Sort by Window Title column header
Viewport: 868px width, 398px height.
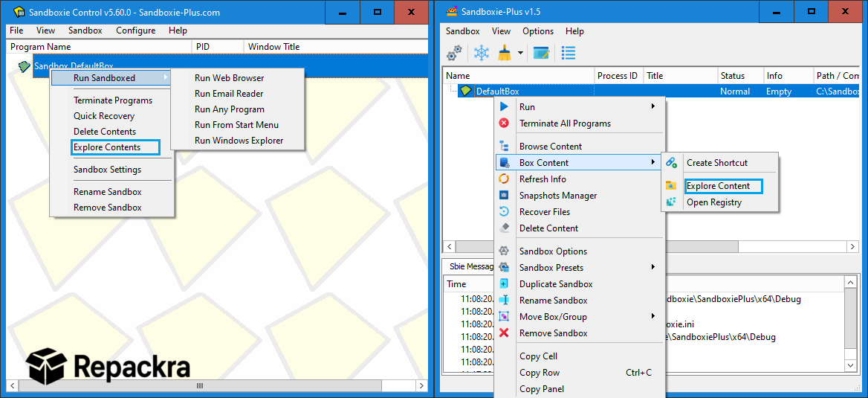click(335, 47)
